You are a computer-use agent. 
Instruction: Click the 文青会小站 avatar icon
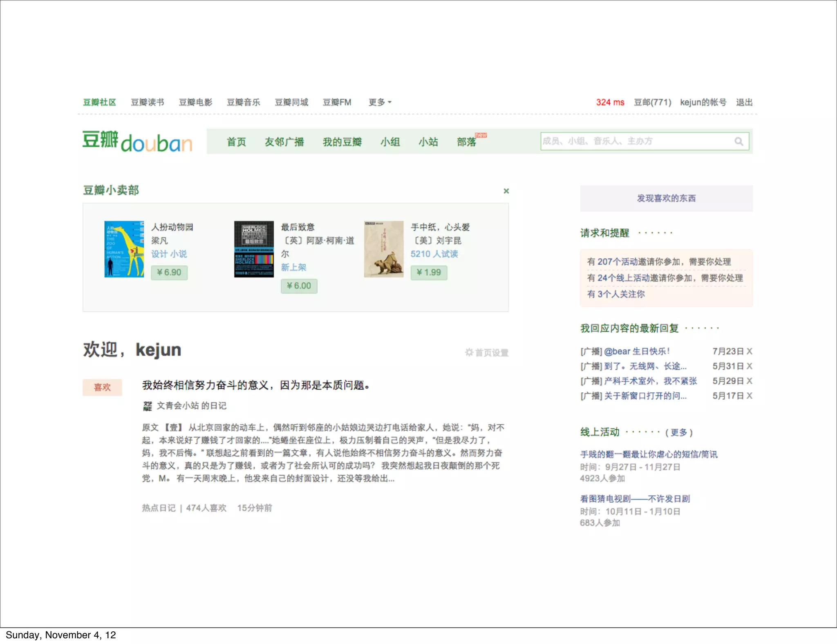coord(148,406)
